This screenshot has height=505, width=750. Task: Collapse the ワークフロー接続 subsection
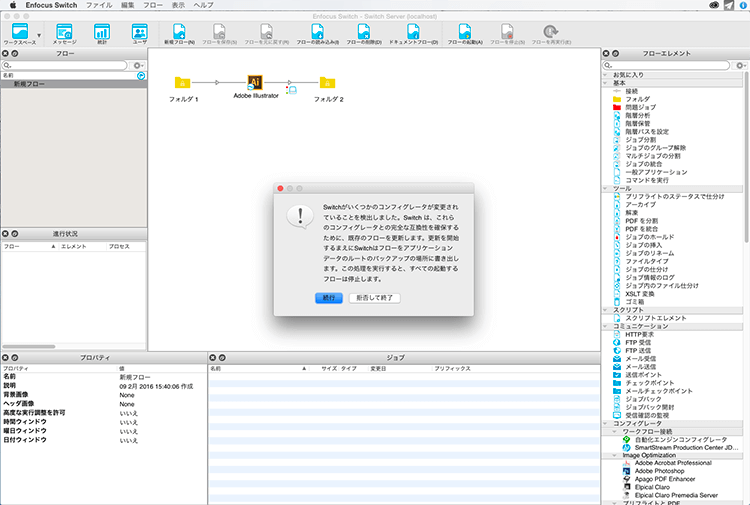pyautogui.click(x=615, y=431)
